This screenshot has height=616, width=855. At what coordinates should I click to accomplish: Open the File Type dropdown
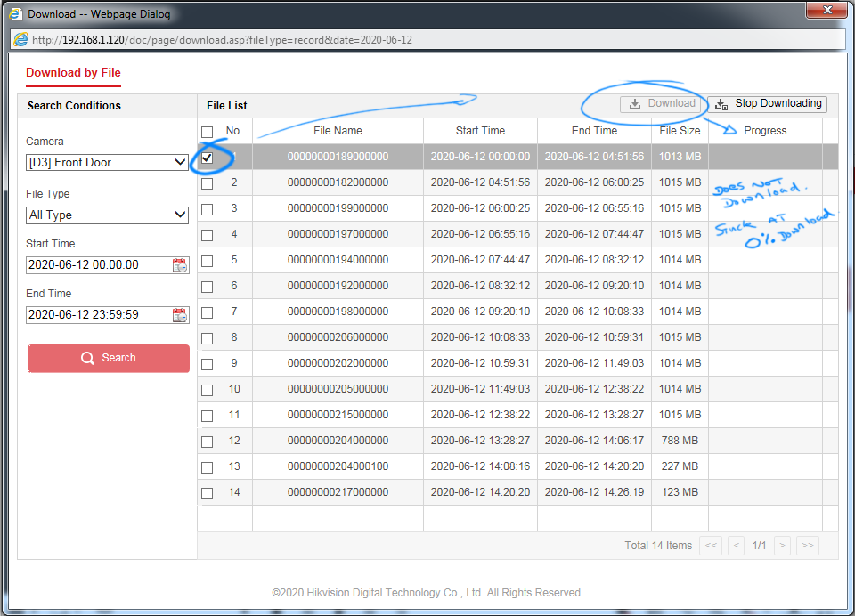click(107, 215)
